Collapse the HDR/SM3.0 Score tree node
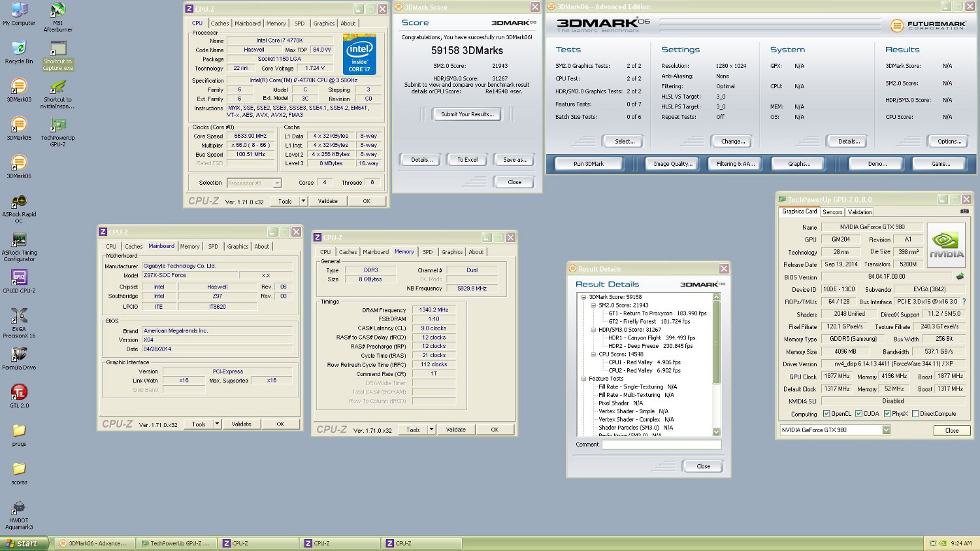Image resolution: width=980 pixels, height=551 pixels. click(x=594, y=330)
